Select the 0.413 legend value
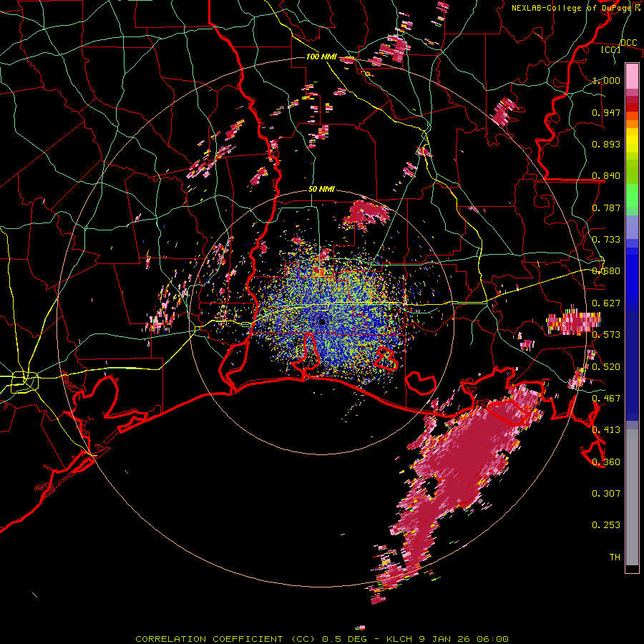644x644 pixels. tap(606, 430)
